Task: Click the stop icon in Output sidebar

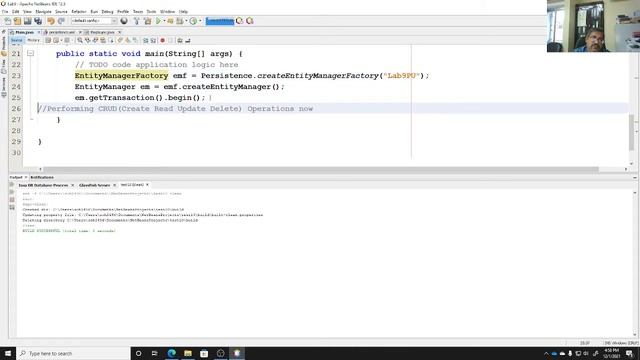Action: tap(12, 200)
